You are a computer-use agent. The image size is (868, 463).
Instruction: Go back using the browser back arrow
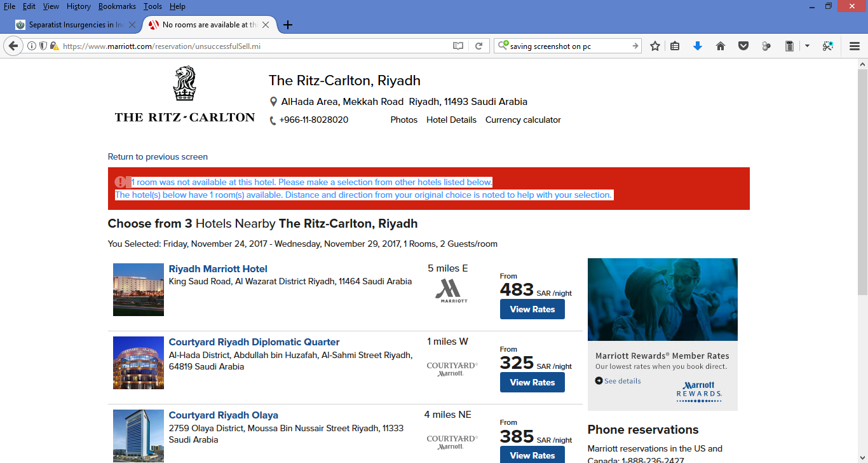[13, 46]
